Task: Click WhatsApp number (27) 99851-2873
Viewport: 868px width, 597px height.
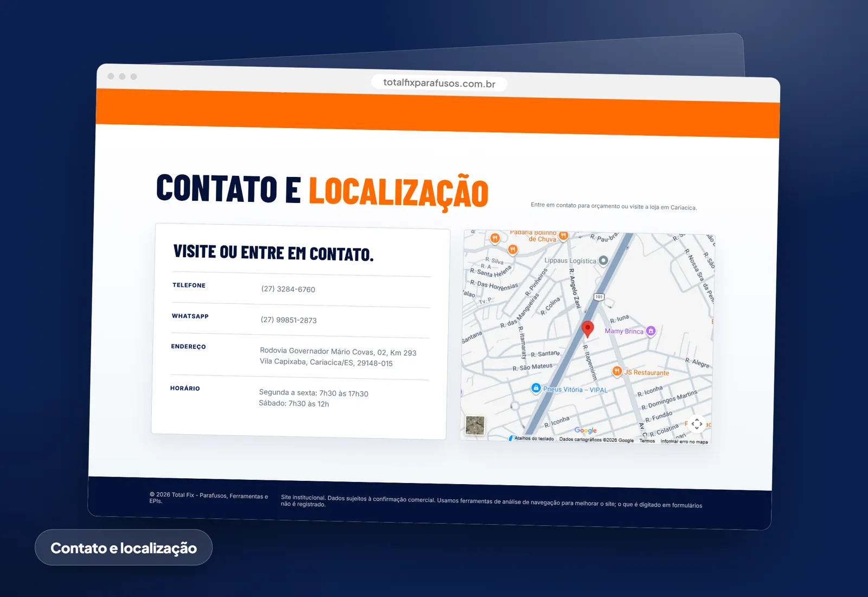Action: (x=289, y=320)
